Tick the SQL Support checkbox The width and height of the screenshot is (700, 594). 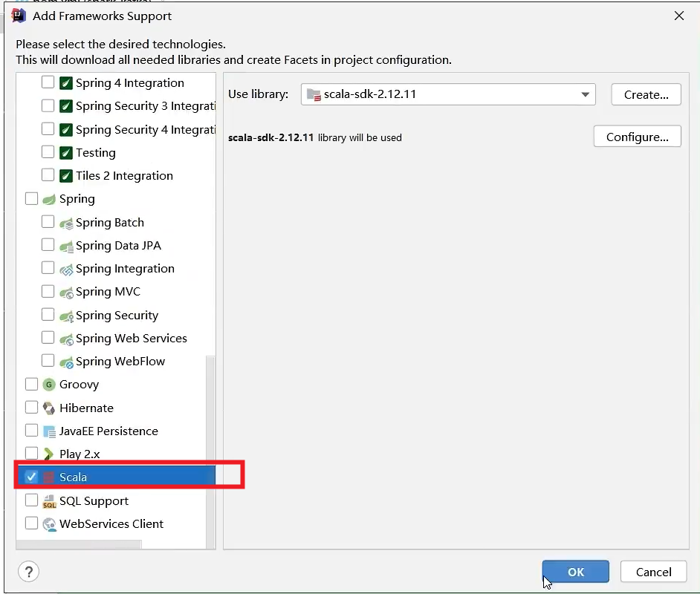[31, 500]
